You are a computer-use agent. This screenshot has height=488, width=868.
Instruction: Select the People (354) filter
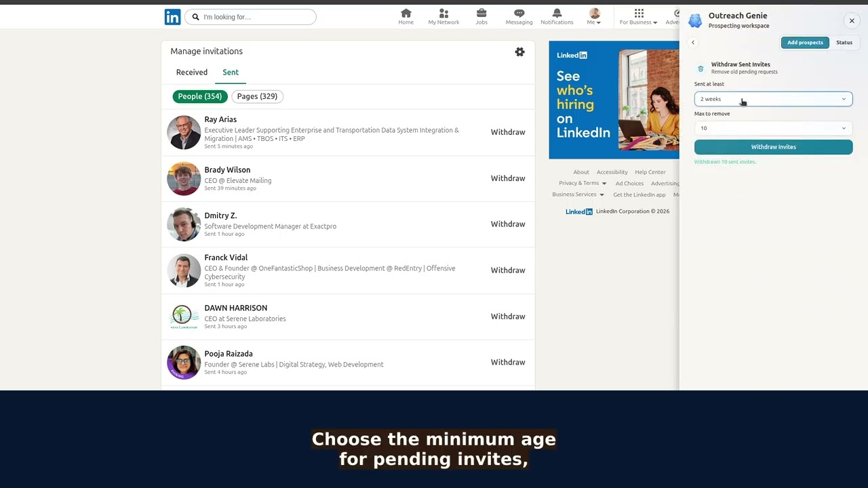pyautogui.click(x=200, y=96)
